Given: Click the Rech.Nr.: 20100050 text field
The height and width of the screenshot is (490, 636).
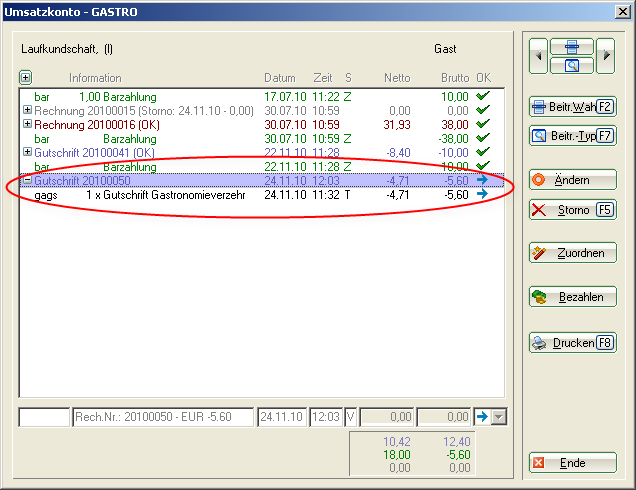Looking at the screenshot, I should click(x=163, y=417).
